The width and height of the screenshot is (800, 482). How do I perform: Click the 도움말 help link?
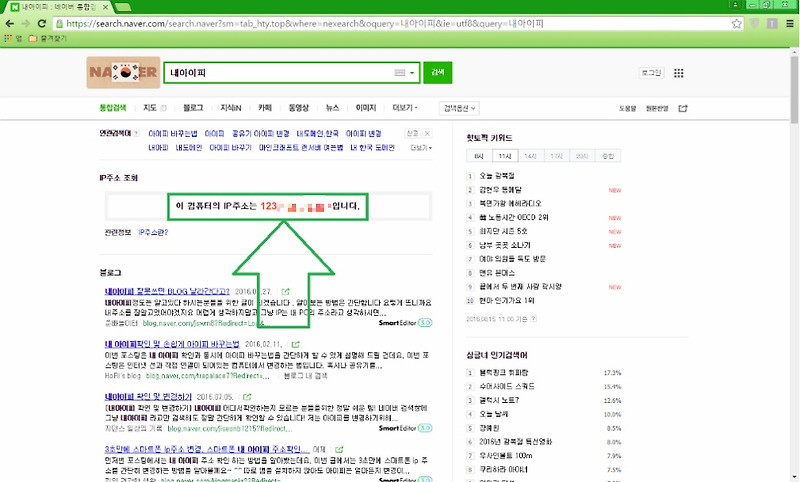pos(628,109)
